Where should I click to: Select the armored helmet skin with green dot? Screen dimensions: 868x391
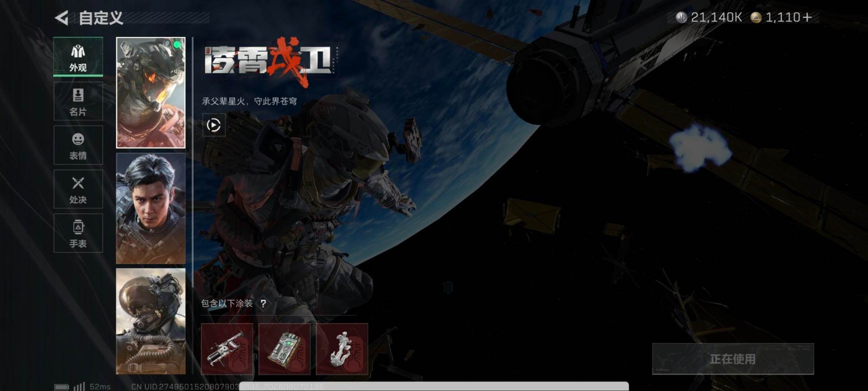coord(151,93)
